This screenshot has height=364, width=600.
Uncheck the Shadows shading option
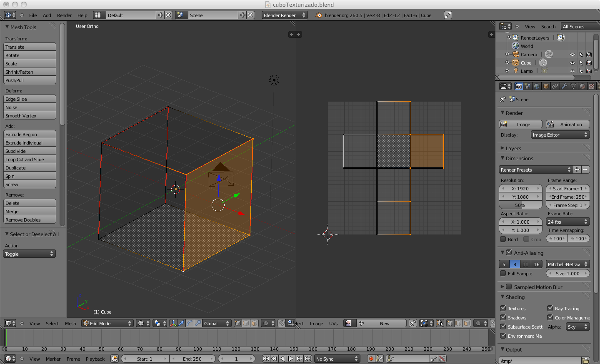click(x=503, y=317)
